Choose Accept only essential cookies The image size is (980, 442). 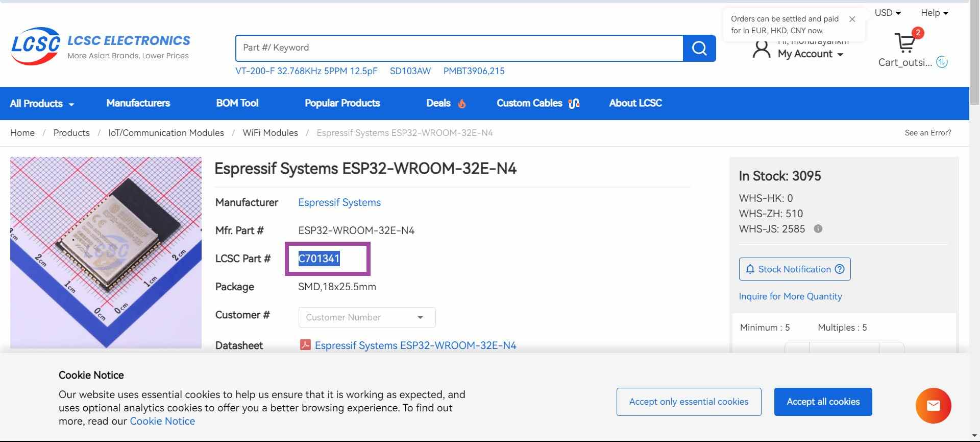pos(689,402)
